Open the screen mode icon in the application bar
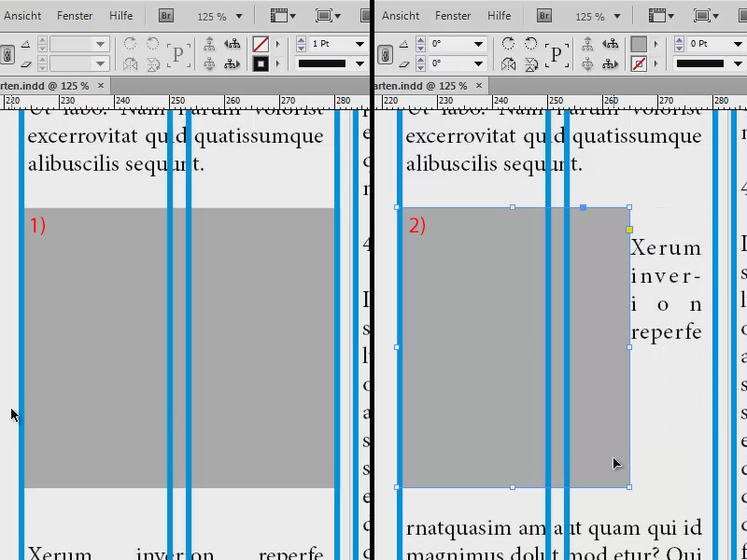 point(326,15)
